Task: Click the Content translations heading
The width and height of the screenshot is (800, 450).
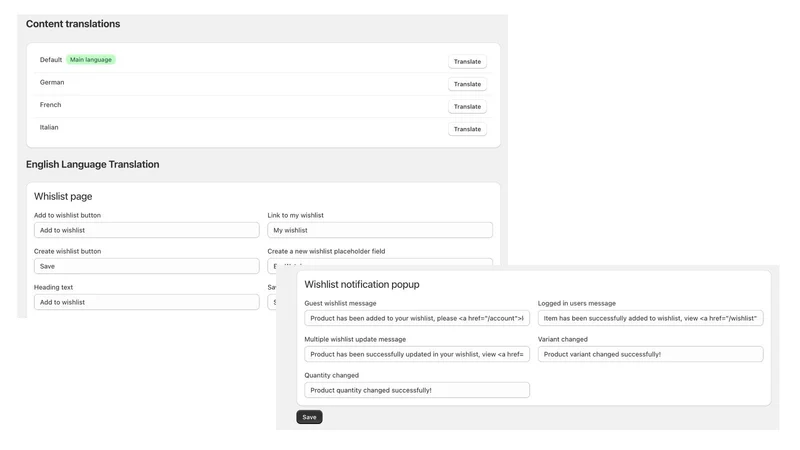Action: (73, 23)
